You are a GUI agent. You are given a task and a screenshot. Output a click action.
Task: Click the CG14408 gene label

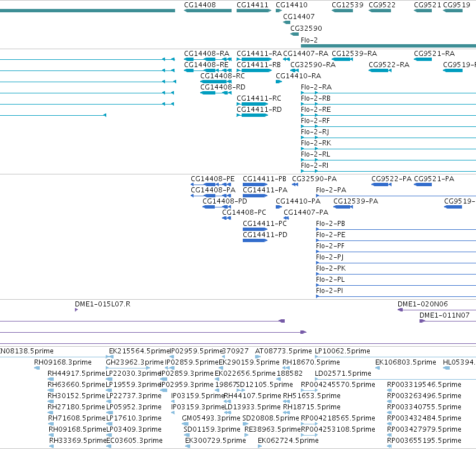[x=200, y=5]
